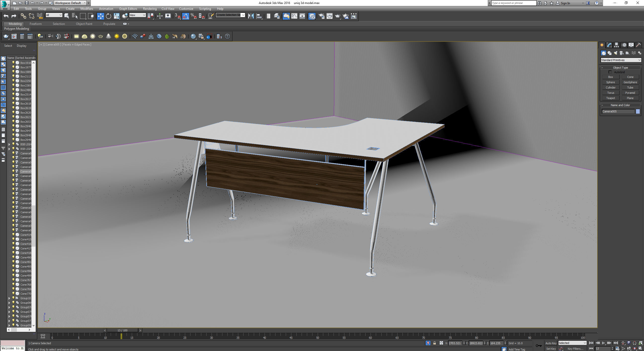Screen dimensions: 644x351
Task: Click the rectangular selection region icon
Action: coord(83,16)
